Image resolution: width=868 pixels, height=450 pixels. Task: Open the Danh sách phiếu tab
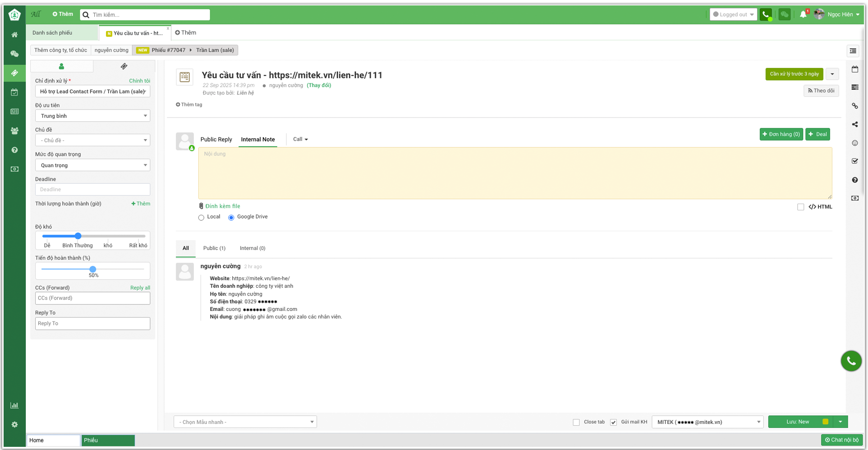click(52, 33)
